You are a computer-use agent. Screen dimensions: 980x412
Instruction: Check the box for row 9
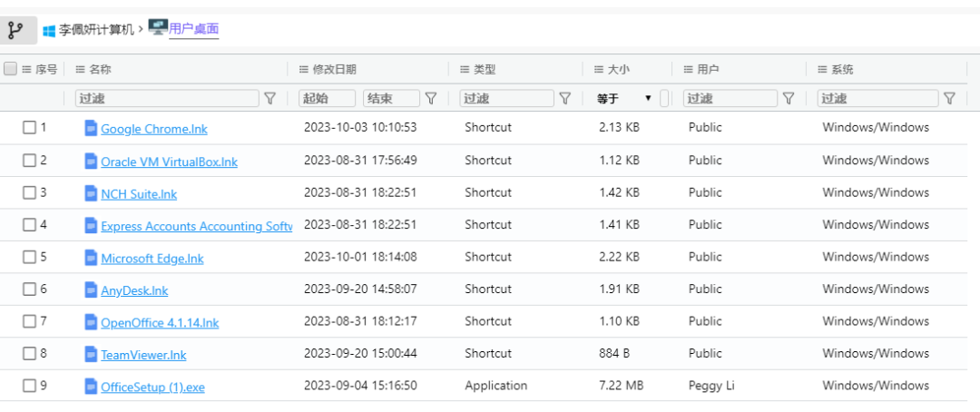[29, 386]
